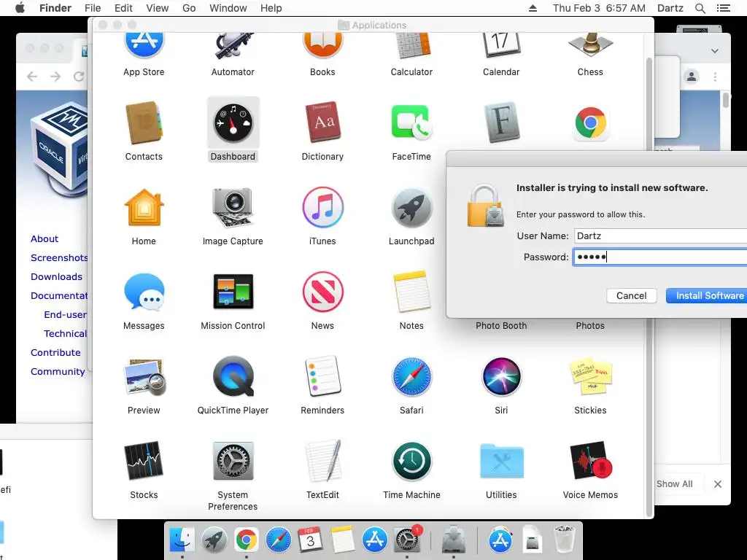Open Screenshots link on VirtualBox page
This screenshot has height=560, width=747.
click(59, 257)
